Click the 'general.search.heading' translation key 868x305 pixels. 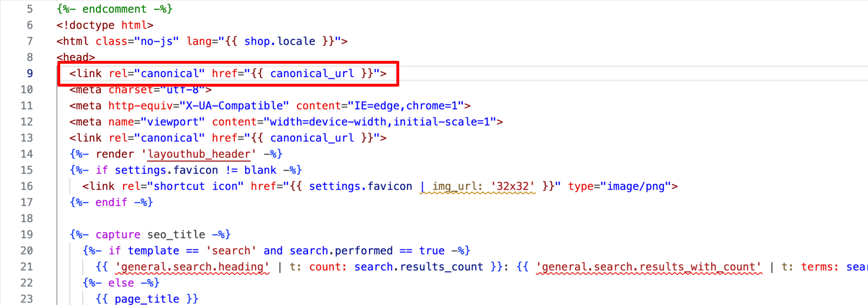(x=192, y=267)
